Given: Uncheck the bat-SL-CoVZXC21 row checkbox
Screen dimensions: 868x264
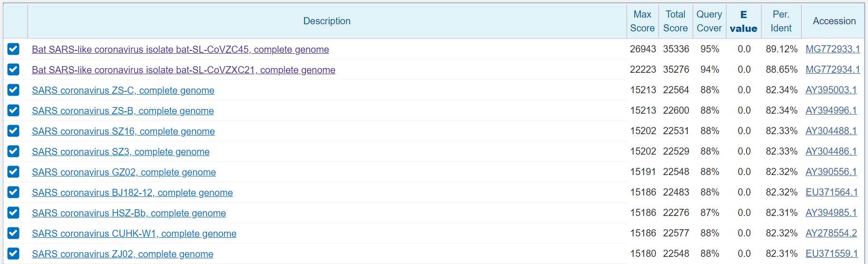Looking at the screenshot, I should coord(13,69).
